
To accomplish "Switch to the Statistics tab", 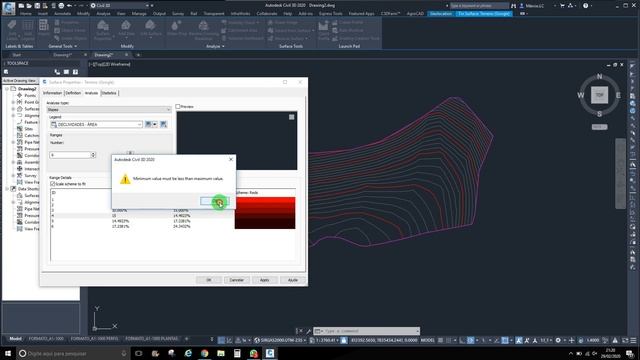I will [109, 93].
